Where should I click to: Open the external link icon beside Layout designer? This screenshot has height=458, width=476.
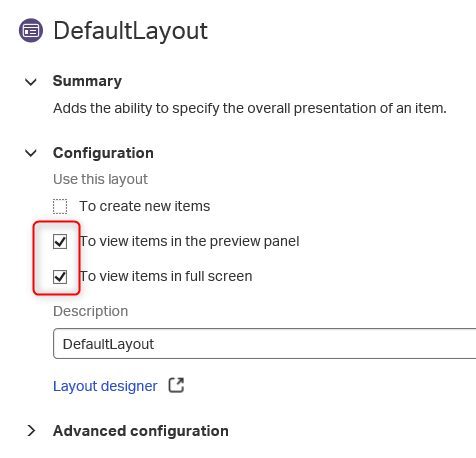pyautogui.click(x=176, y=385)
